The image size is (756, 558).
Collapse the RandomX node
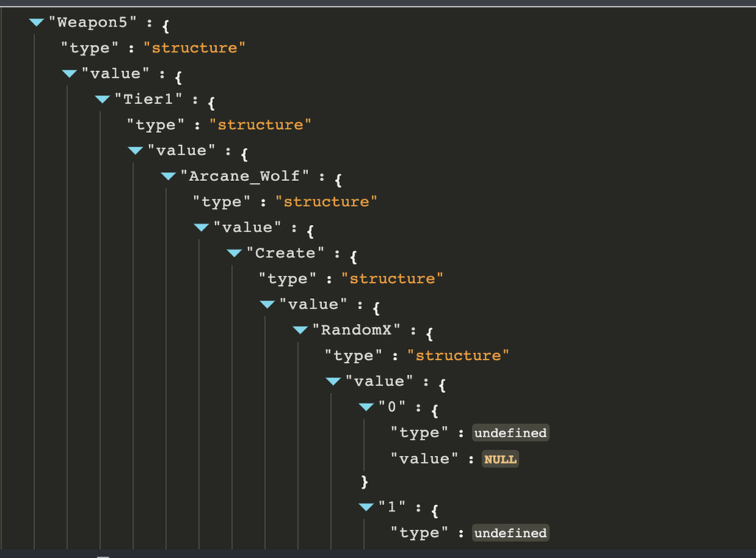[x=300, y=329]
